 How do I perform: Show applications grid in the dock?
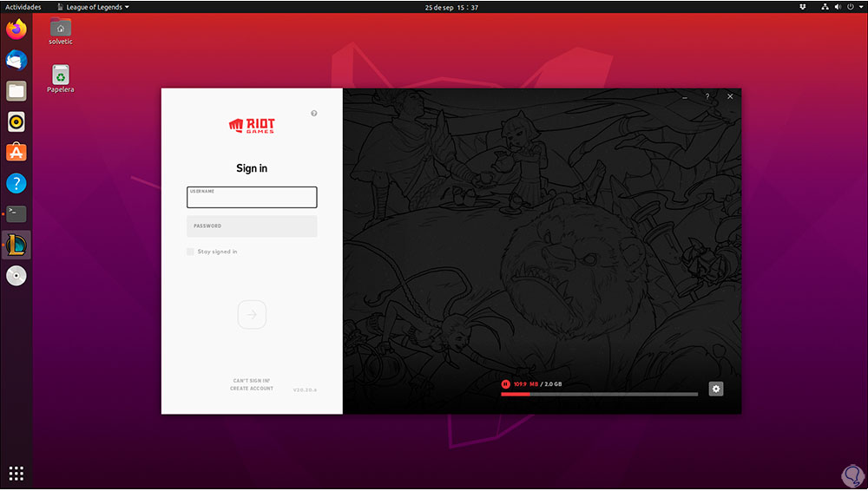[x=16, y=474]
